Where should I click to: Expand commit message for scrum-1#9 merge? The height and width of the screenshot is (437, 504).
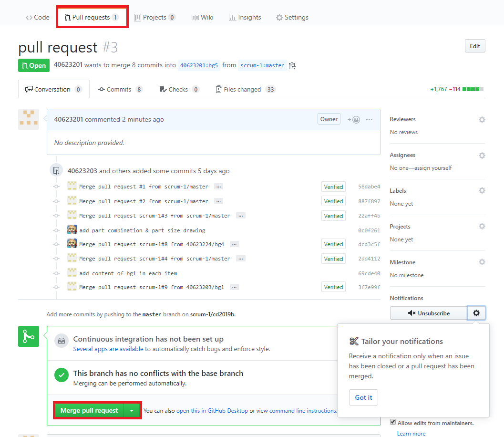click(234, 287)
